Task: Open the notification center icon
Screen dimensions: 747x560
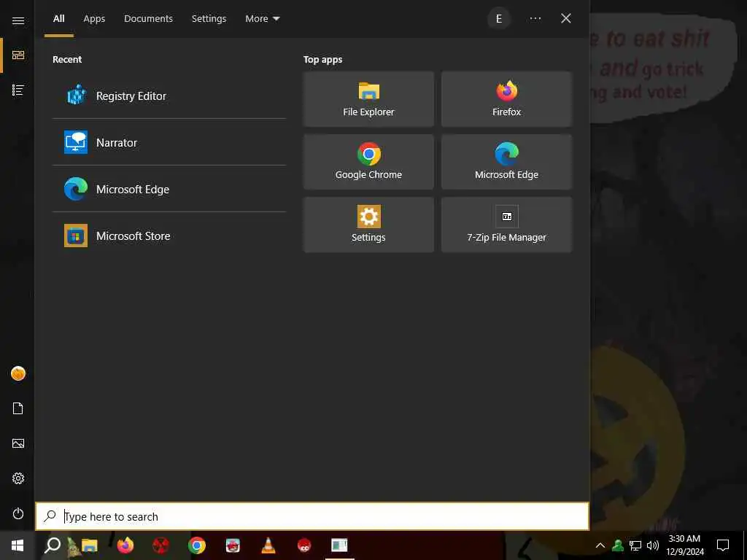Action: pyautogui.click(x=723, y=545)
